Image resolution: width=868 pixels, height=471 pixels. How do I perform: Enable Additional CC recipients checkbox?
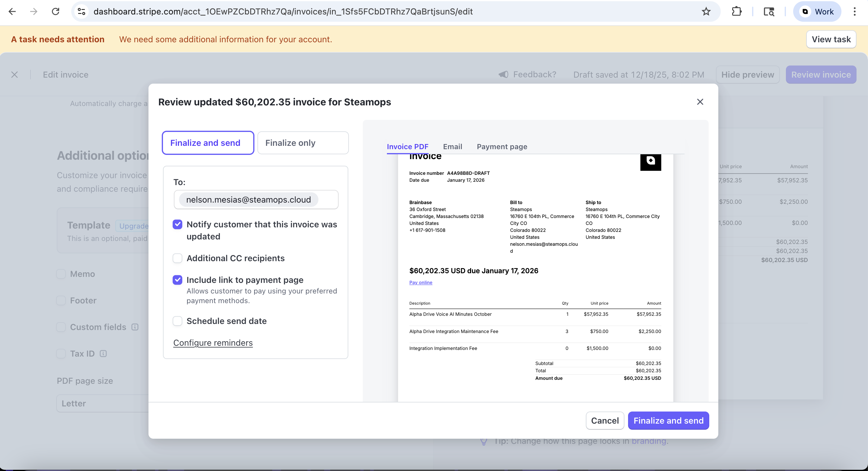177,258
